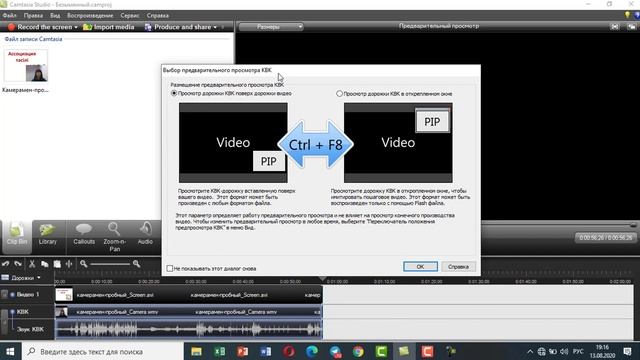Click Import media
Viewport: 640px width, 360px height.
tap(109, 27)
